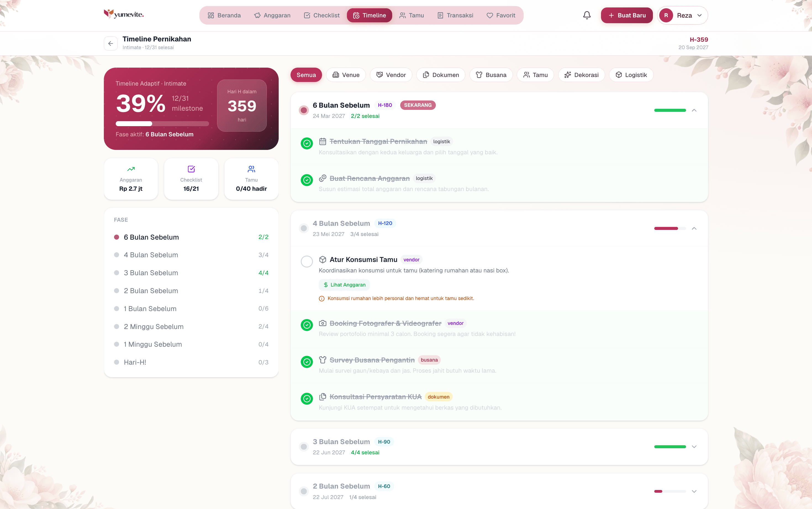Screen dimensions: 812x509
Task: Collapse the 6 Bulan Sebelum section
Action: 694,110
